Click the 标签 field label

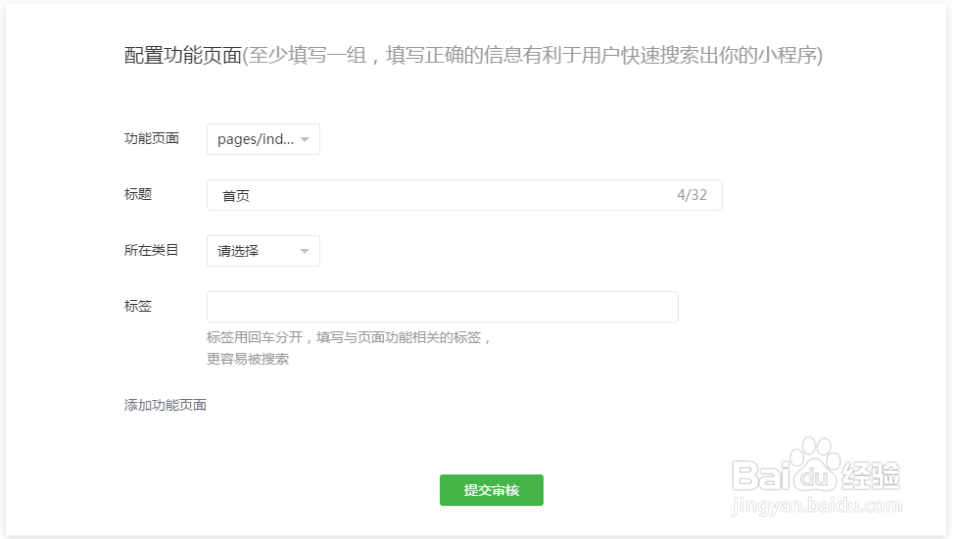(138, 306)
